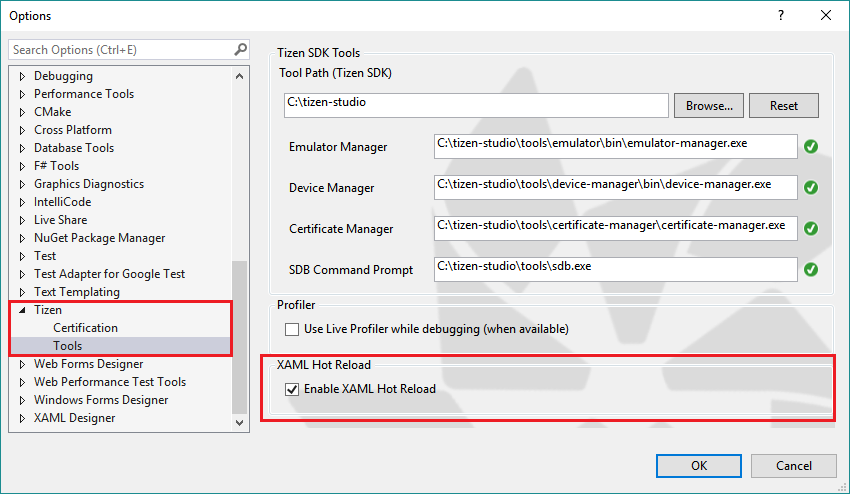Image resolution: width=850 pixels, height=494 pixels.
Task: Click the help question mark in title bar
Action: click(779, 15)
